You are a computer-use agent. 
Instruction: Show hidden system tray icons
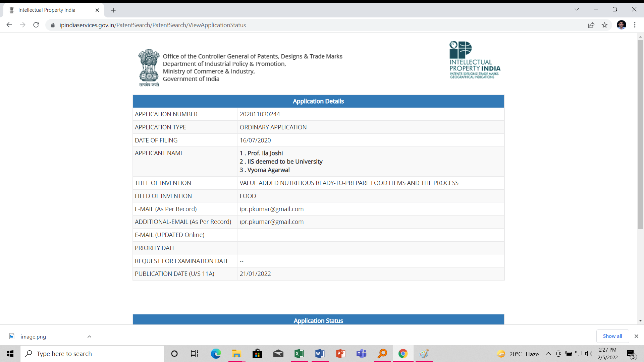[x=548, y=354]
